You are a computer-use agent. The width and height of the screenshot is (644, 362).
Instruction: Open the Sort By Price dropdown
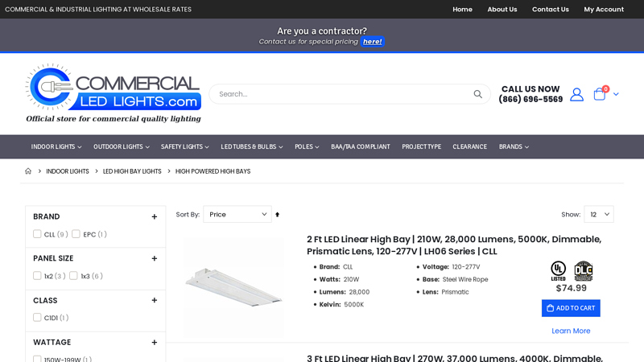coord(237,214)
